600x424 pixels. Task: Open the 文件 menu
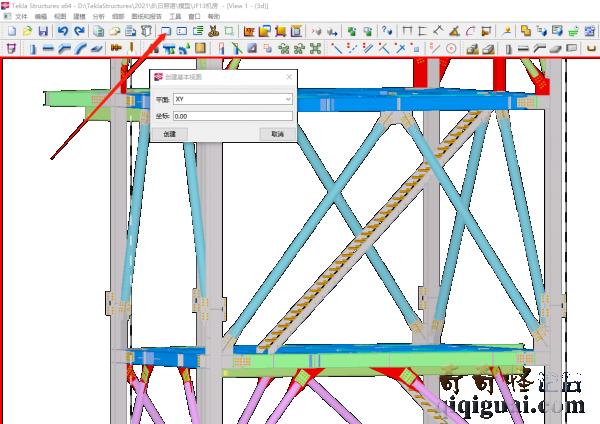pos(21,16)
